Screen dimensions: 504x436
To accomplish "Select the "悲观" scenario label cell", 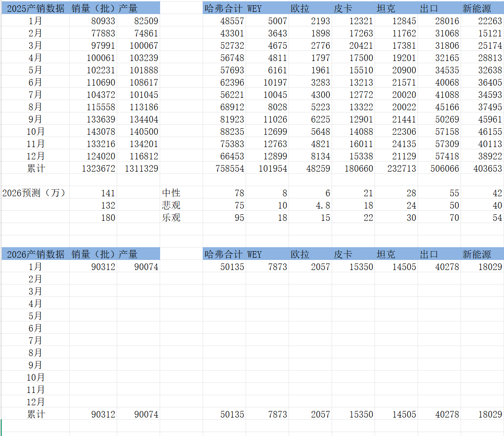I will [172, 205].
